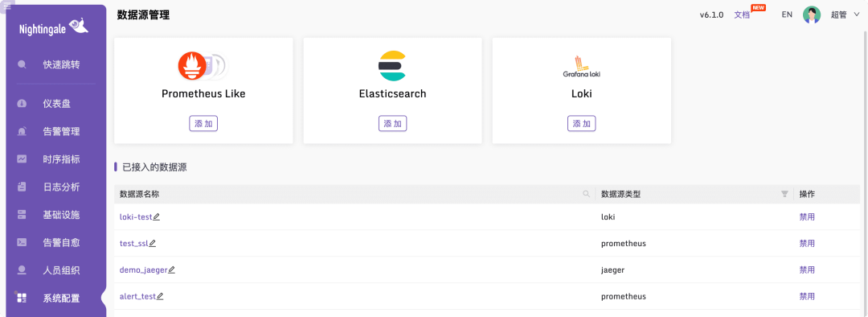Image resolution: width=868 pixels, height=317 pixels.
Task: Open the 文档 documentation link
Action: click(x=742, y=15)
